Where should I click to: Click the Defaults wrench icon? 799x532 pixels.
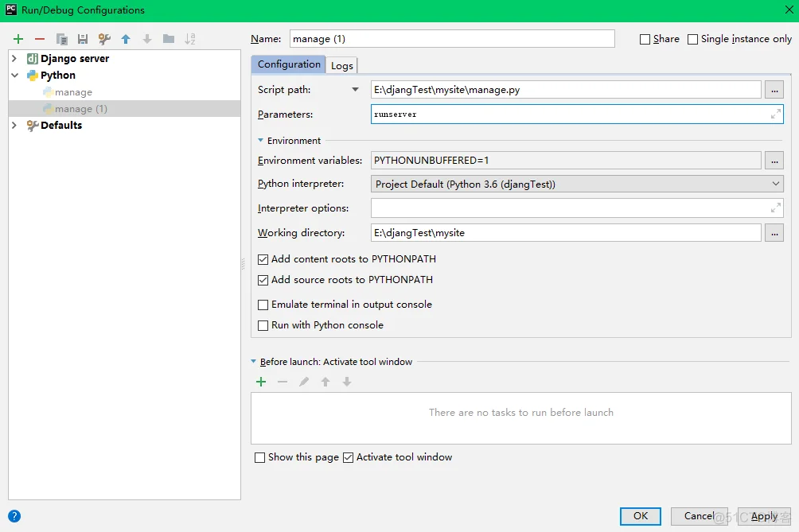pyautogui.click(x=33, y=125)
